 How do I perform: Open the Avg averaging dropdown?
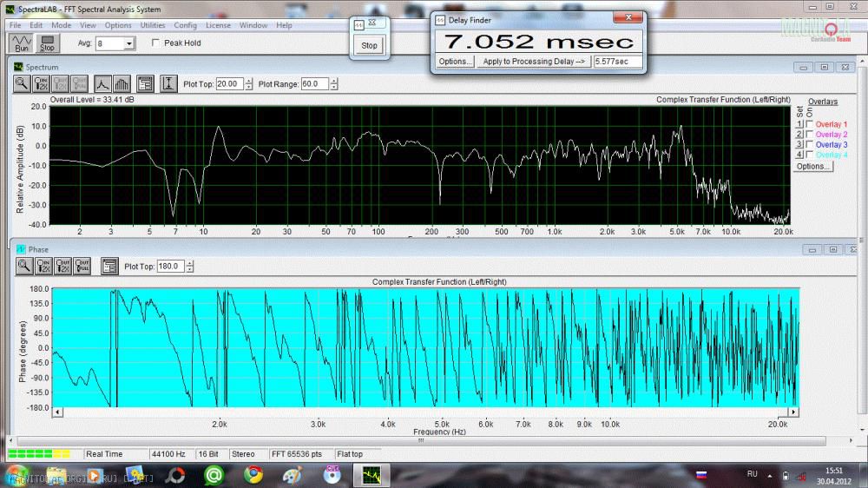pyautogui.click(x=129, y=43)
